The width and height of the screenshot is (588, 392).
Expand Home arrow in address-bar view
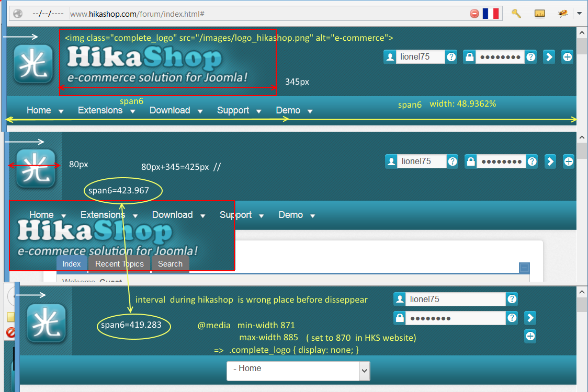[61, 111]
